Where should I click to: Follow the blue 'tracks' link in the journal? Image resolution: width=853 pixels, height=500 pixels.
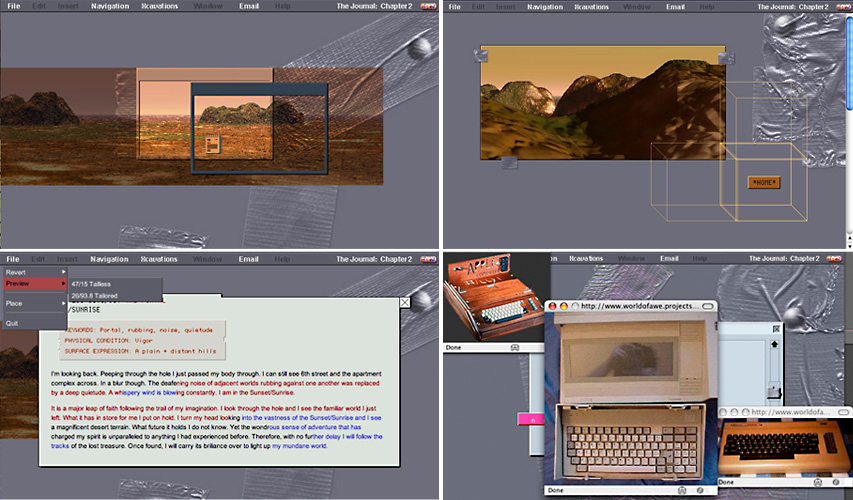click(x=60, y=446)
